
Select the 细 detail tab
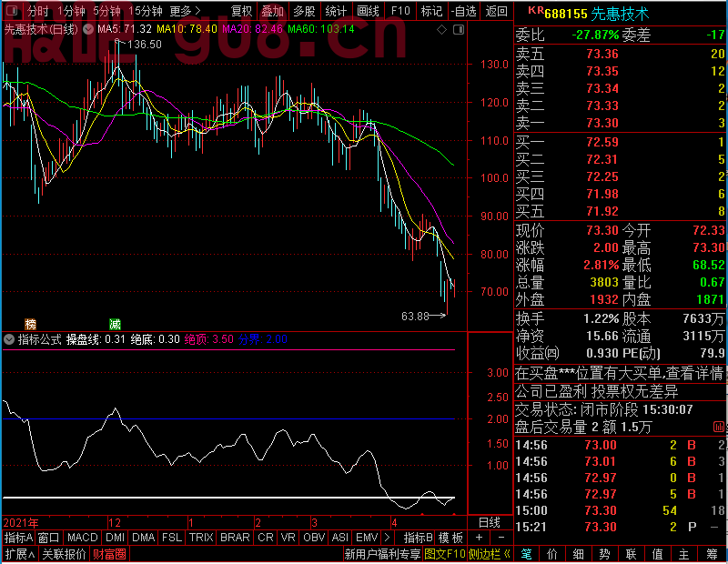pyautogui.click(x=579, y=554)
